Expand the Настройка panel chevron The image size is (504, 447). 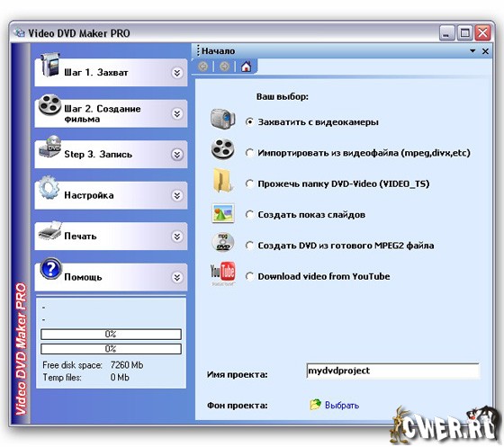pyautogui.click(x=176, y=195)
